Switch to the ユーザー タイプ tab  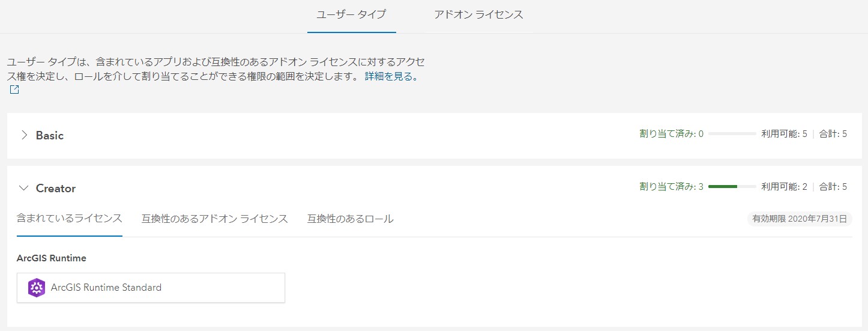tap(351, 14)
